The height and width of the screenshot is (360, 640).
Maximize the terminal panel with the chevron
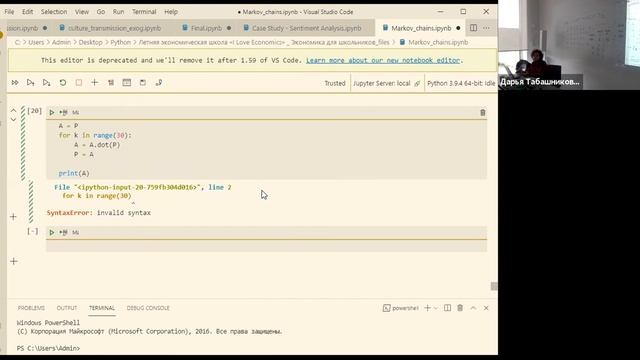point(473,308)
